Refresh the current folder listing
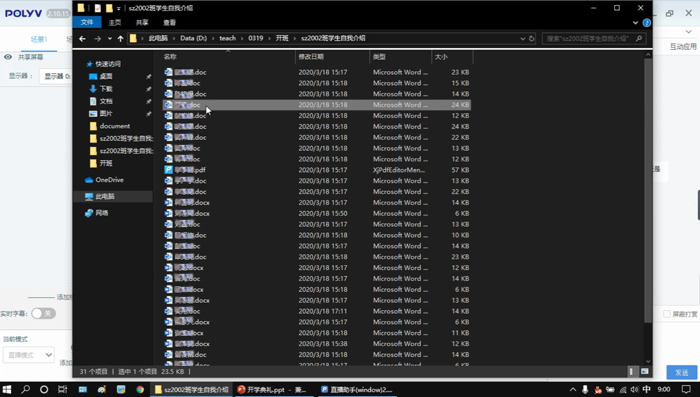This screenshot has height=397, width=700. tap(532, 38)
